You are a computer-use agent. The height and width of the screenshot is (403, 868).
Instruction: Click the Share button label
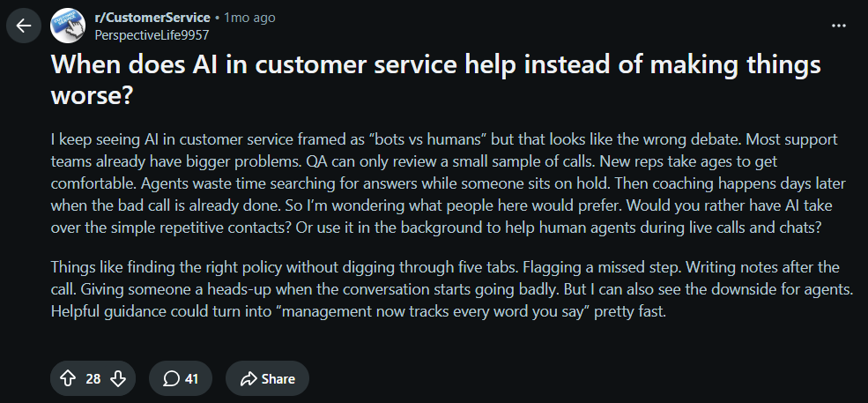[x=278, y=379]
